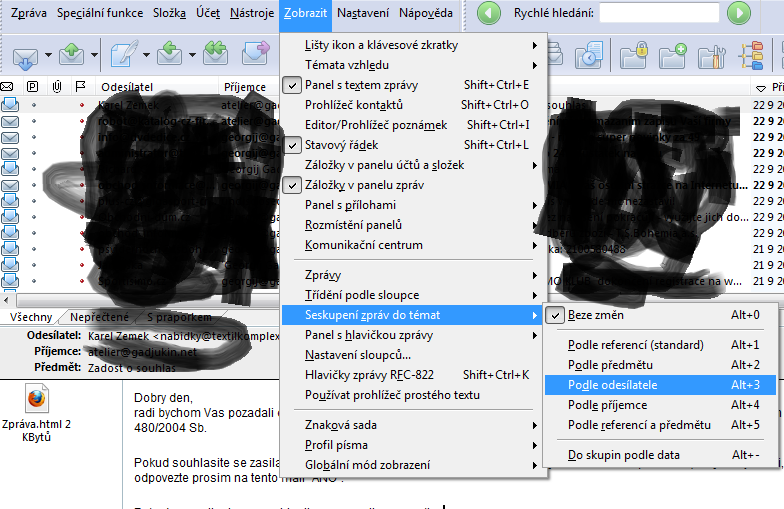Viewport: 784px width, 509px height.
Task: Select the checked Beze změn option
Action: [x=660, y=315]
